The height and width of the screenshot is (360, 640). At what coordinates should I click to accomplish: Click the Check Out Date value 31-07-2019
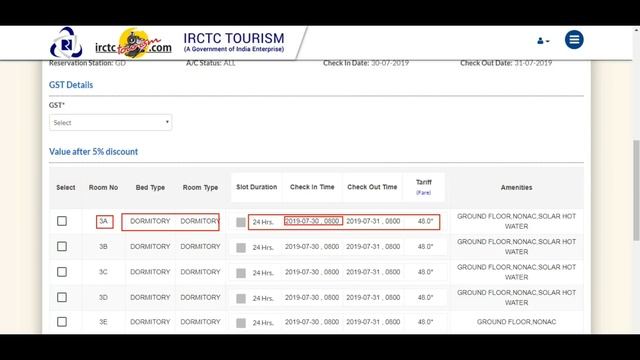pyautogui.click(x=533, y=63)
